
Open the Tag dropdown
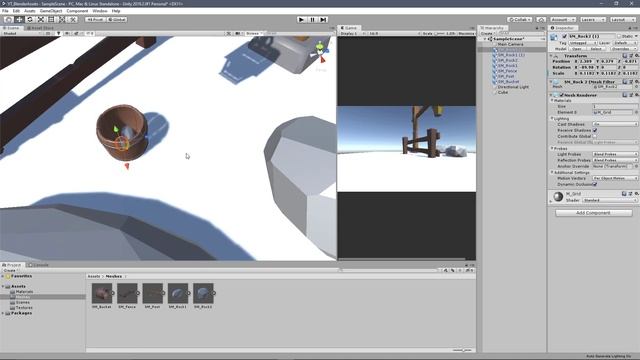coord(583,43)
